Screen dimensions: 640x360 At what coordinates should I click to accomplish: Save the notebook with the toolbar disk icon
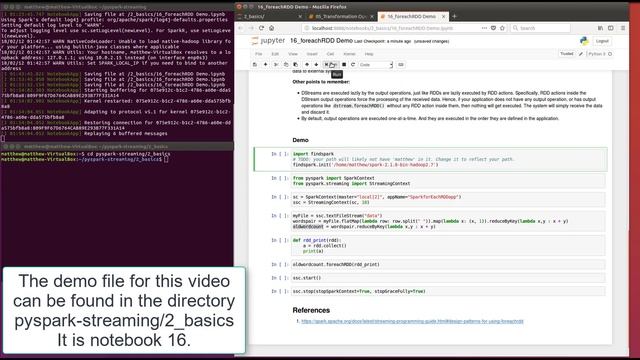pos(255,64)
